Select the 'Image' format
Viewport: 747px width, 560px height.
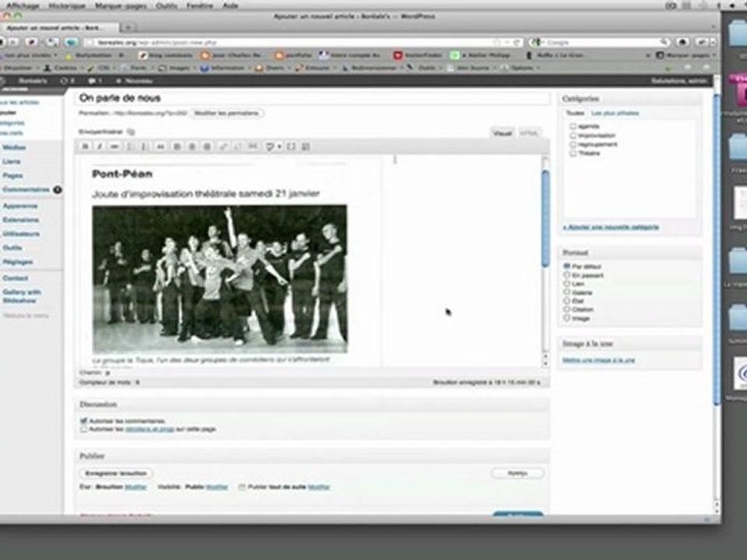tap(567, 317)
